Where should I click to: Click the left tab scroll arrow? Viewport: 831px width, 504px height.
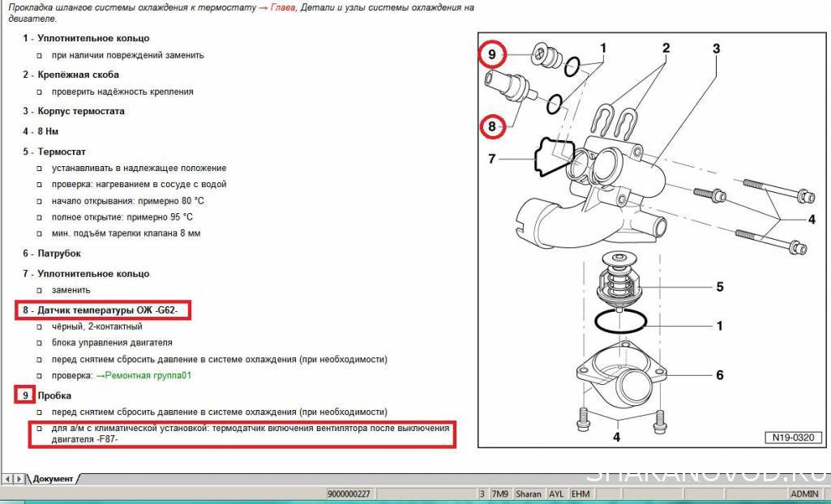[6, 480]
